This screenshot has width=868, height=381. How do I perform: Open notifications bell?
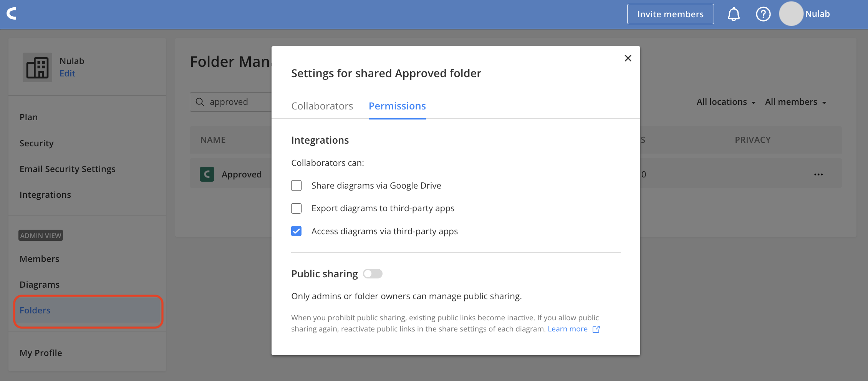(x=734, y=14)
